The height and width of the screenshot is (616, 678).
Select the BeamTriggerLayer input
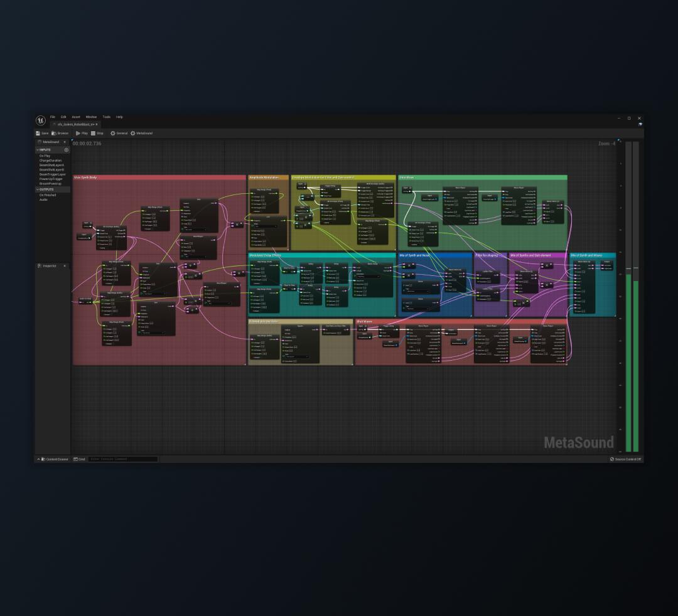[x=53, y=174]
